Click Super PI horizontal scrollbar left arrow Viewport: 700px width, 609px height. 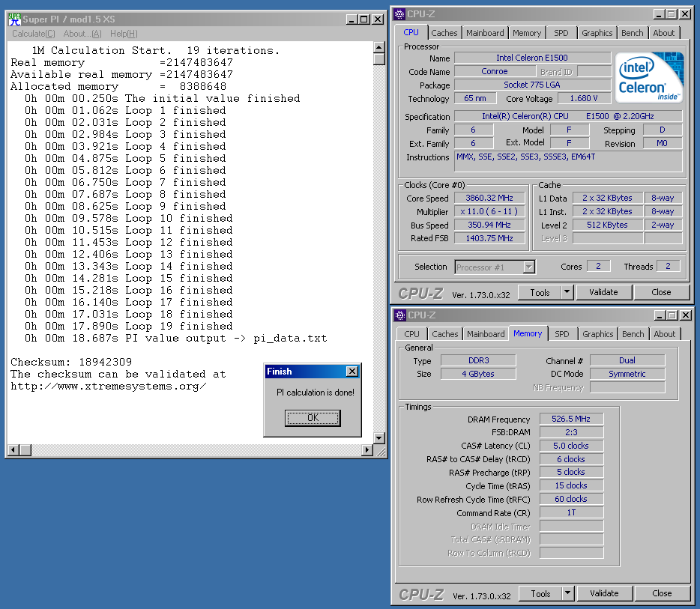tap(13, 449)
